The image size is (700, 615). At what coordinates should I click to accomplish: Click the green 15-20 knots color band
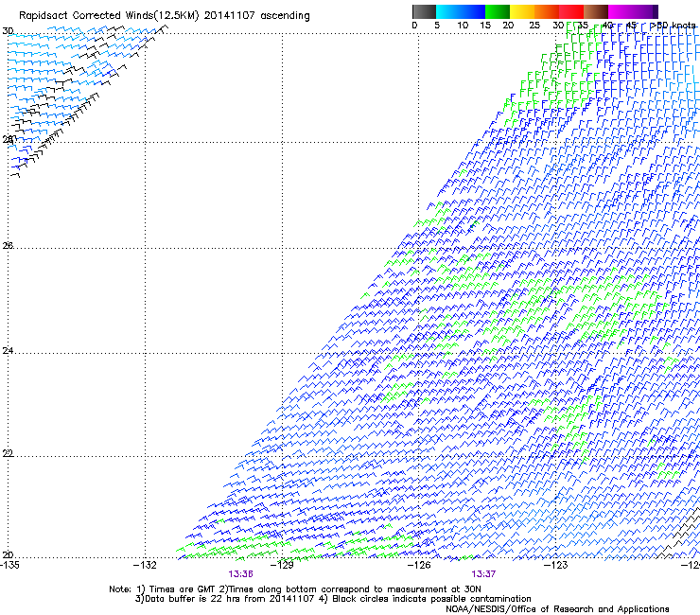tap(498, 11)
